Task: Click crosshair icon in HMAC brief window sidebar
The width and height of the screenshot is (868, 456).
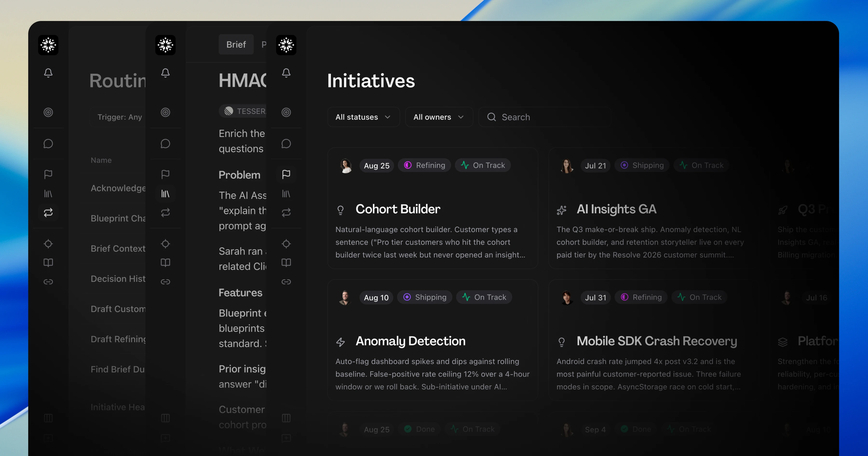Action: click(165, 243)
